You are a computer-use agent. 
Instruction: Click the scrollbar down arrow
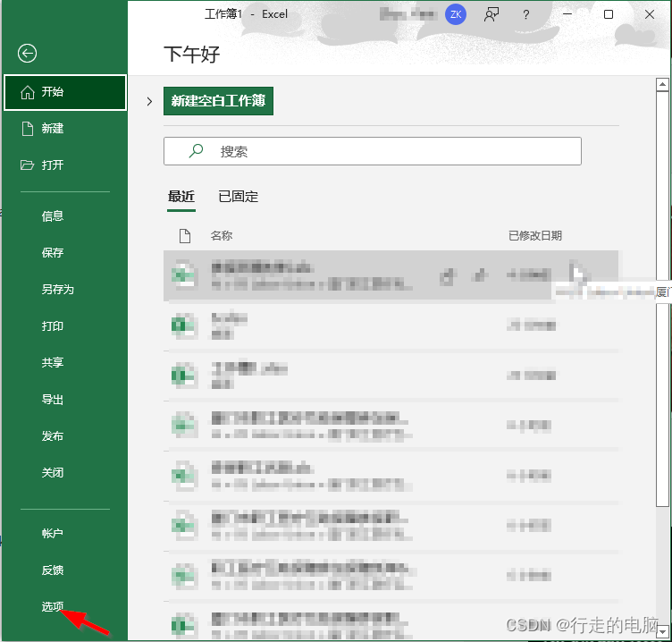tap(662, 631)
